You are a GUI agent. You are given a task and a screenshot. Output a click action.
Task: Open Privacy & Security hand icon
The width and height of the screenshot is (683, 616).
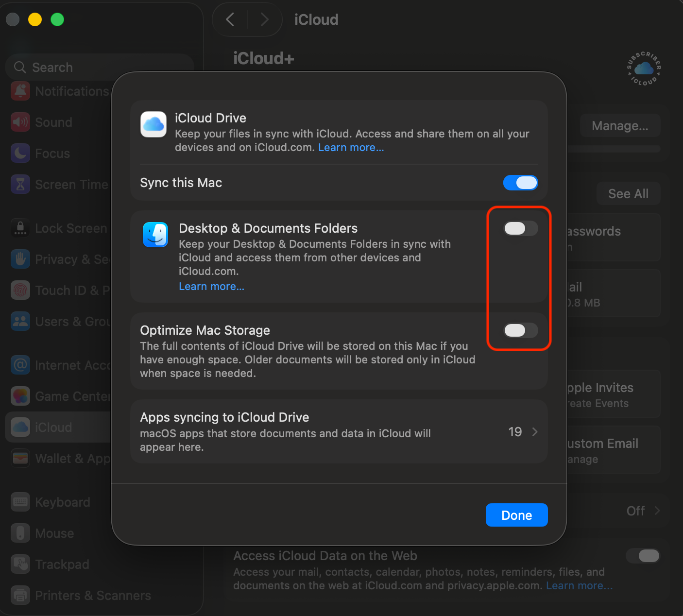click(20, 259)
